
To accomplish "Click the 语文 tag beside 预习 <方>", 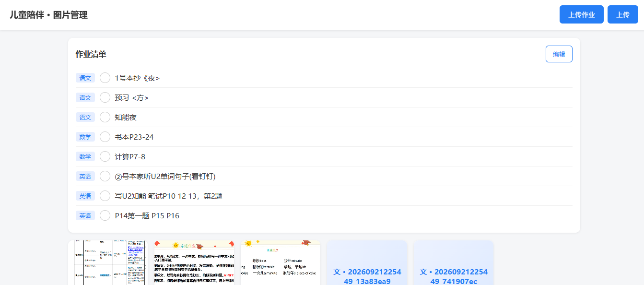I will (85, 97).
